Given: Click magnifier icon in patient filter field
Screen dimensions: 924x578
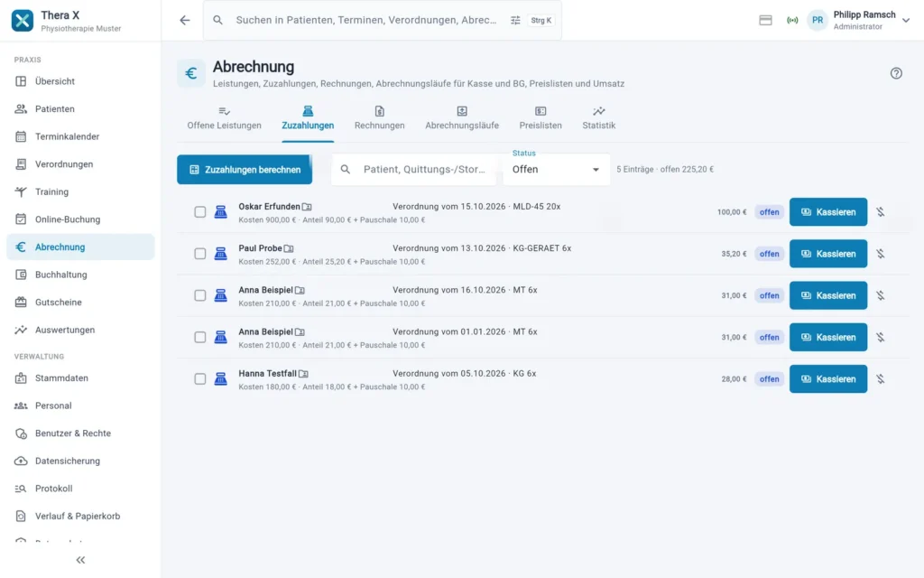Looking at the screenshot, I should 346,169.
